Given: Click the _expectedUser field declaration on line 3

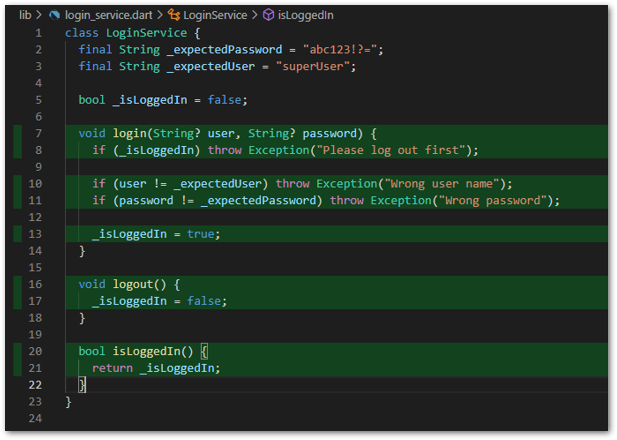Looking at the screenshot, I should pos(211,66).
